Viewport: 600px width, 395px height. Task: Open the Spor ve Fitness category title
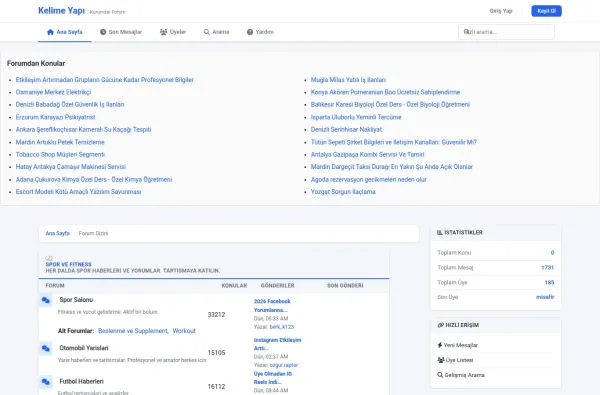pos(68,264)
